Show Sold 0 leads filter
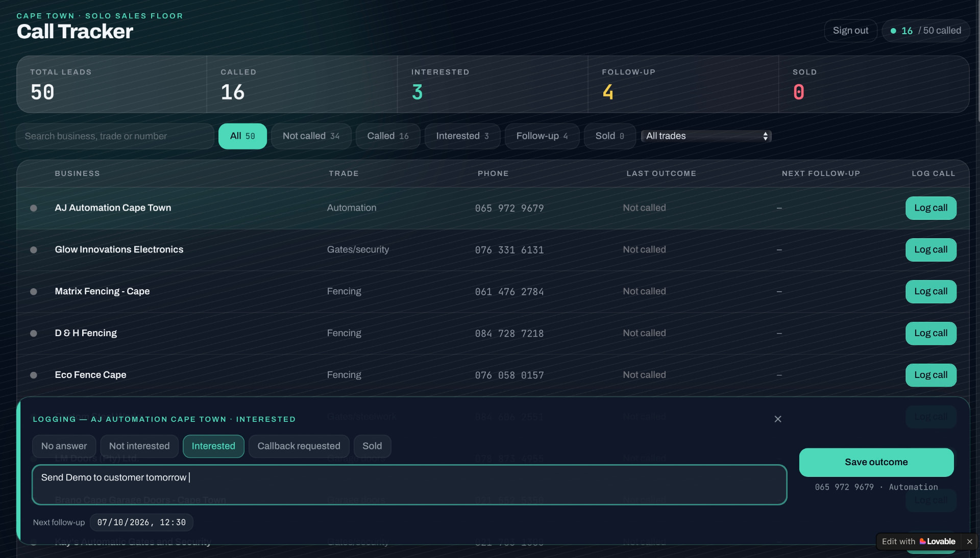Viewport: 980px width, 558px height. (x=610, y=136)
